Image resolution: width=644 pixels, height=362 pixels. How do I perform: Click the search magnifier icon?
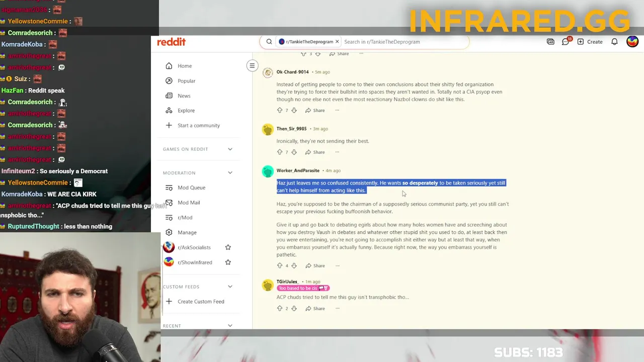point(269,42)
